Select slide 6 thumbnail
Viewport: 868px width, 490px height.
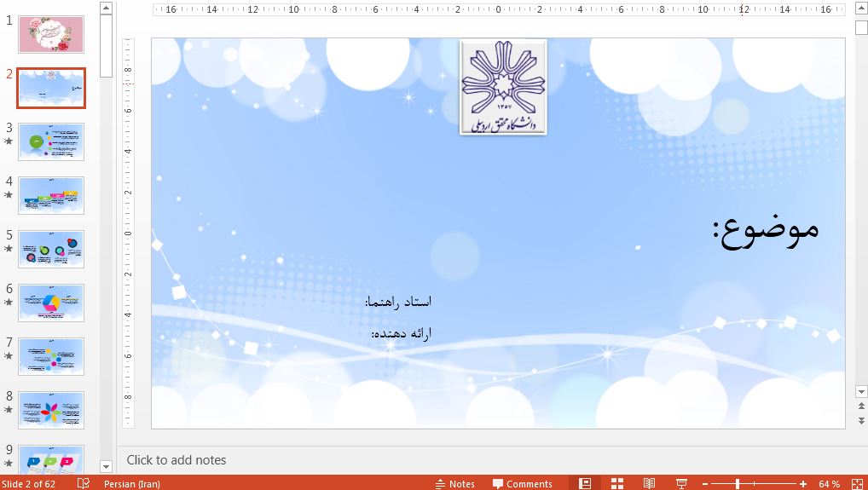pos(51,303)
